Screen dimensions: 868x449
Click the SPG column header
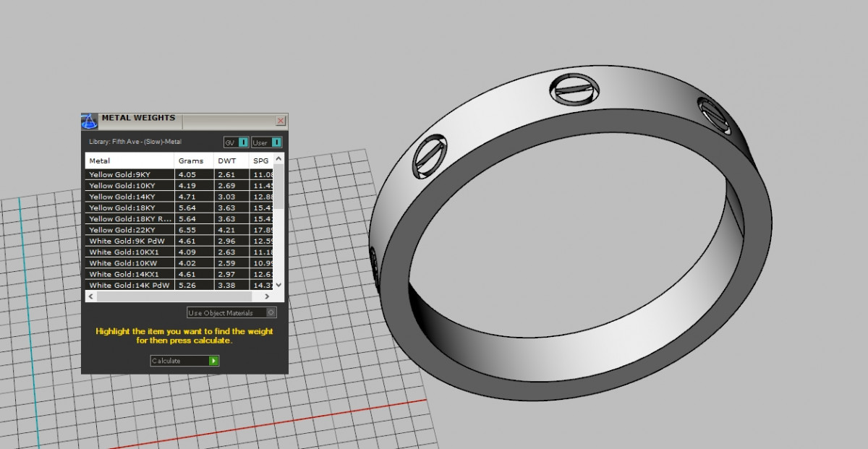click(x=261, y=161)
